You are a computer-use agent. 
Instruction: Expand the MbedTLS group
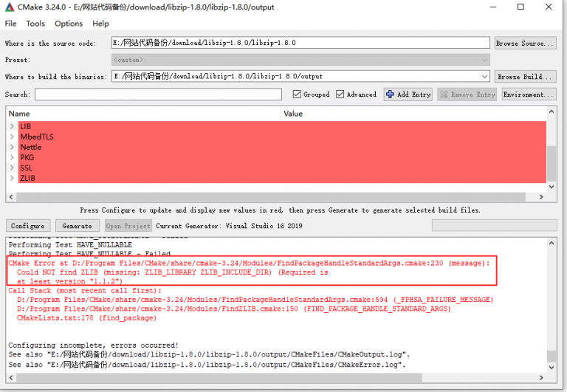(12, 137)
